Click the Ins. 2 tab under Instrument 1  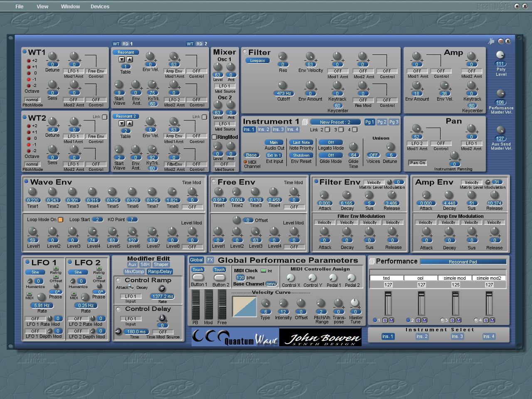264,130
